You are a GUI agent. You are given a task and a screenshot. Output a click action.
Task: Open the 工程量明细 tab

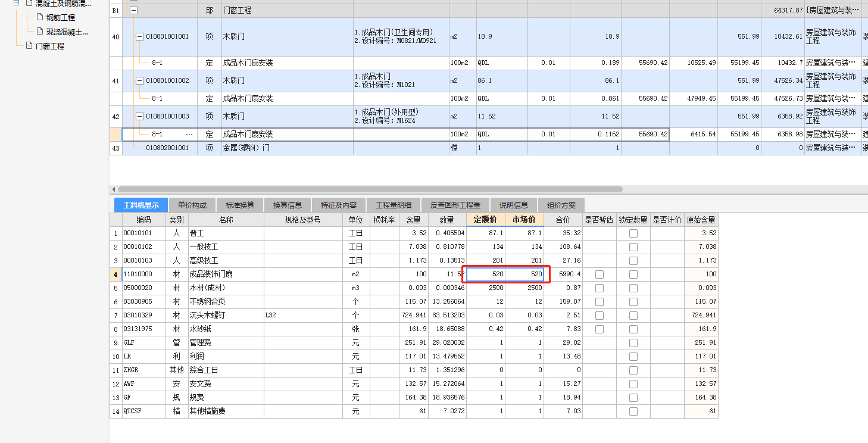[394, 205]
